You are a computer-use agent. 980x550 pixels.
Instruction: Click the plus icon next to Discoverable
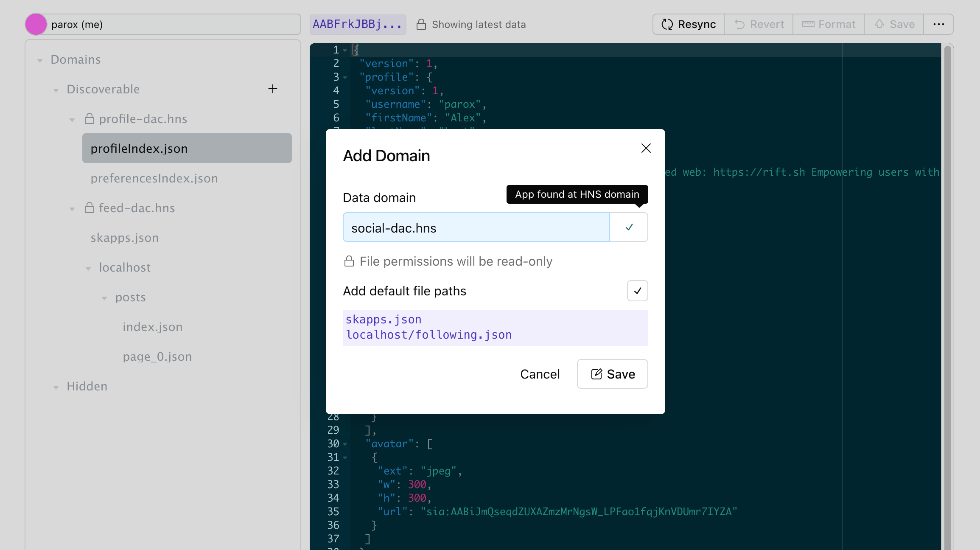273,89
